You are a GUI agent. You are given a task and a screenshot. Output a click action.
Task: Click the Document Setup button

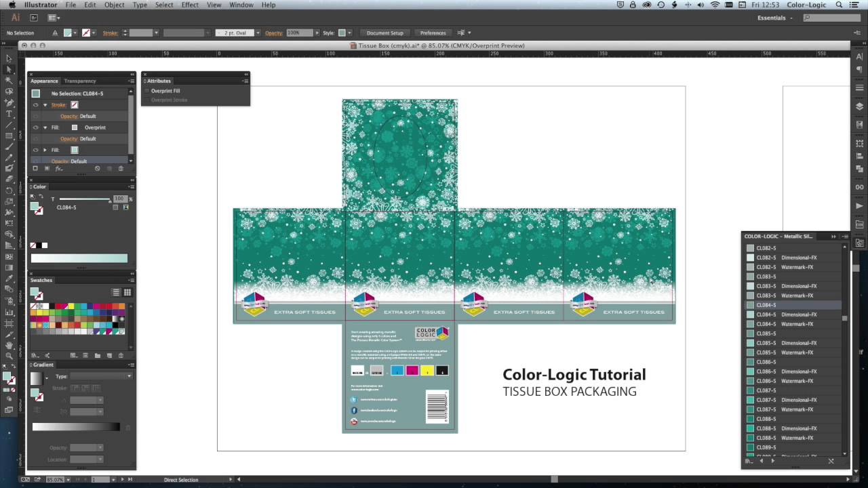384,33
